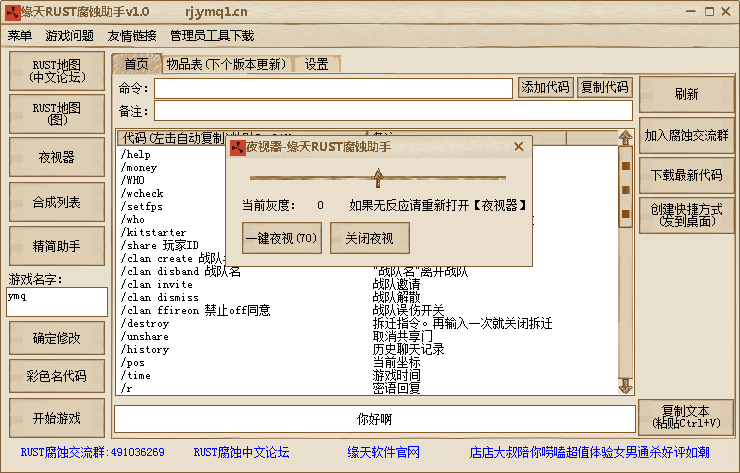This screenshot has width=740, height=473.
Task: Open the RUST腐蚀交流群:491036269 link
Action: tap(92, 452)
